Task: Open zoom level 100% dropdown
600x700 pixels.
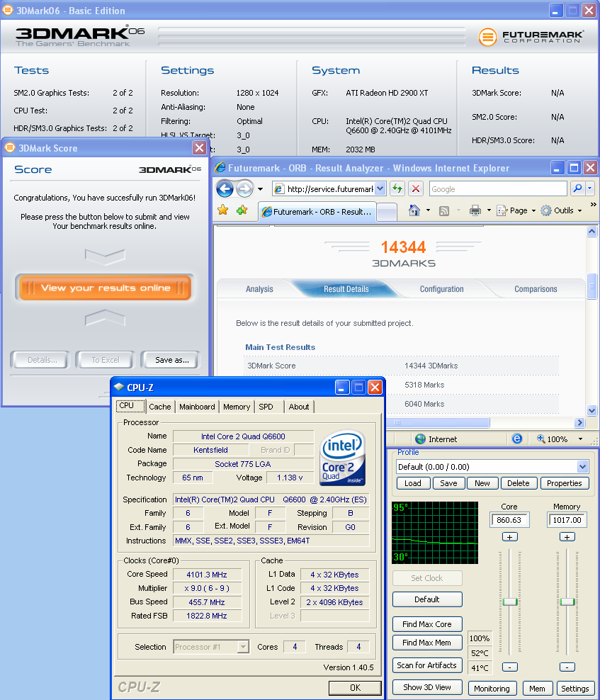Action: pyautogui.click(x=580, y=439)
